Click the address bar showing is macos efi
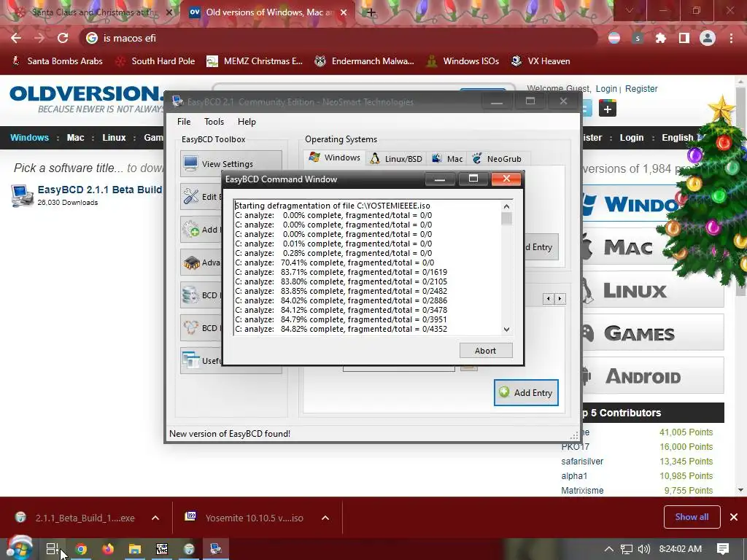Image resolution: width=747 pixels, height=560 pixels. click(x=338, y=38)
